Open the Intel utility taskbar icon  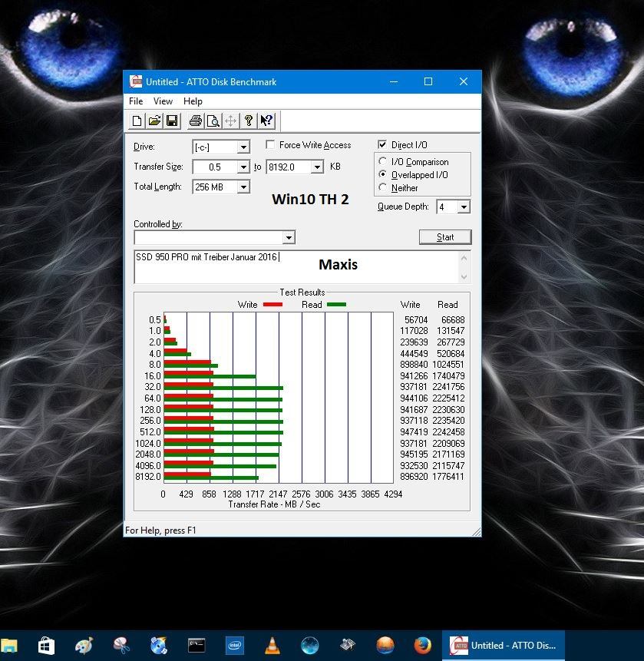pyautogui.click(x=234, y=646)
